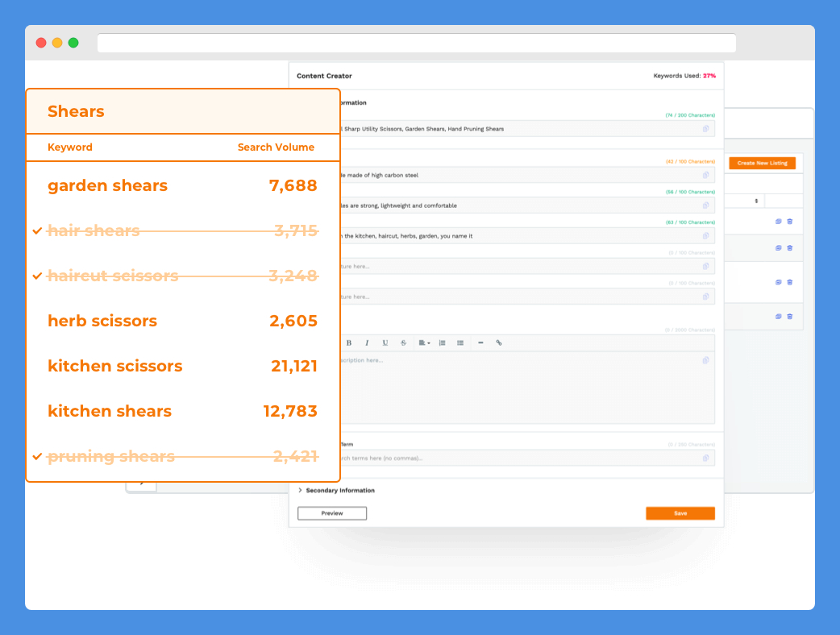
Task: Edit the 'kitchen, haircut, herbs, garden' bullet
Action: [527, 236]
